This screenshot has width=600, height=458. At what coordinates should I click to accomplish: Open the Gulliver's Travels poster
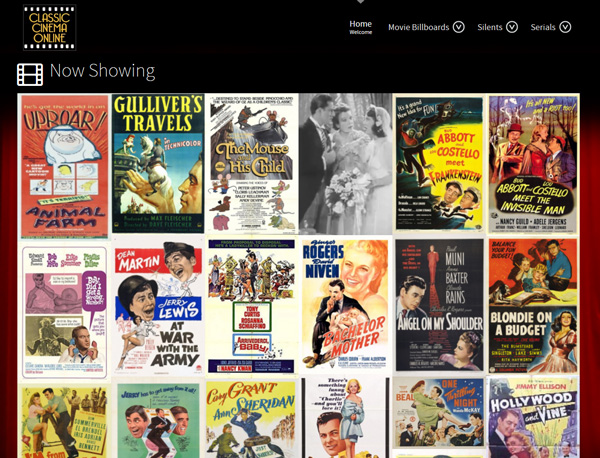(158, 163)
